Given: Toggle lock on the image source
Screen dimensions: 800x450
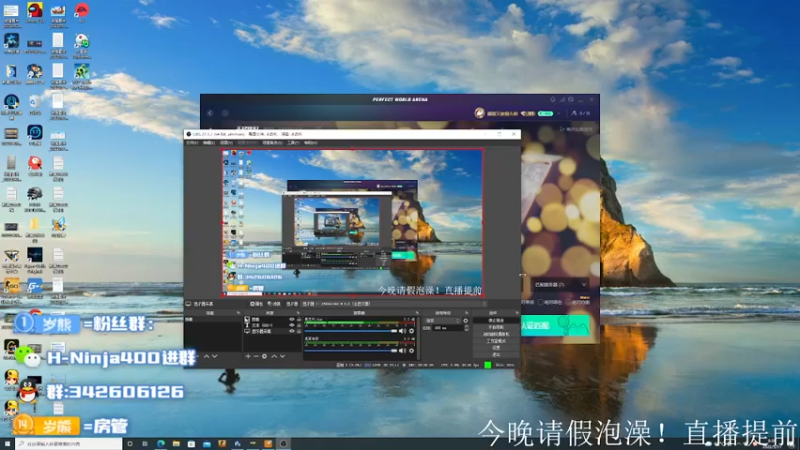Looking at the screenshot, I should click(x=299, y=319).
